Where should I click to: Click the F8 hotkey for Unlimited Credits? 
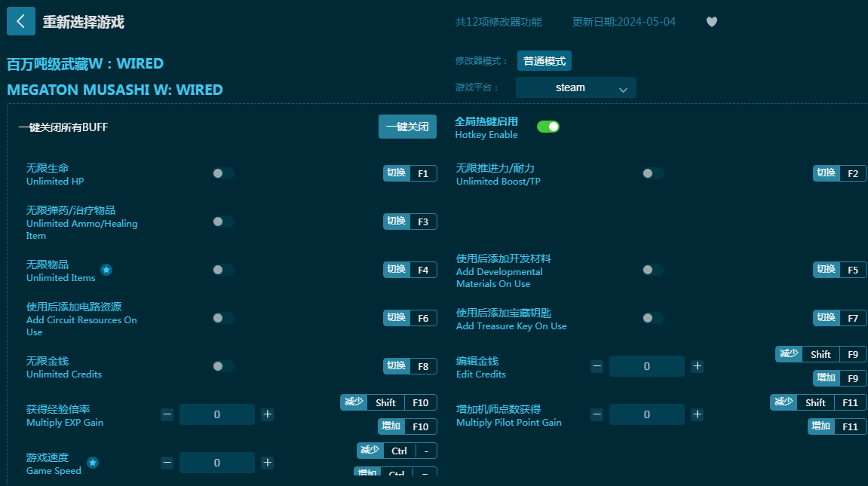pyautogui.click(x=410, y=366)
